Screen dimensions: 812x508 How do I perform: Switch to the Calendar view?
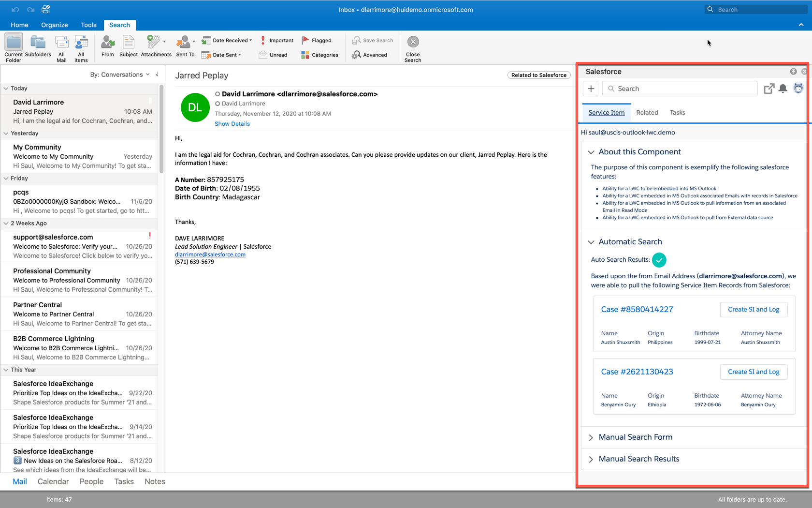(x=53, y=481)
